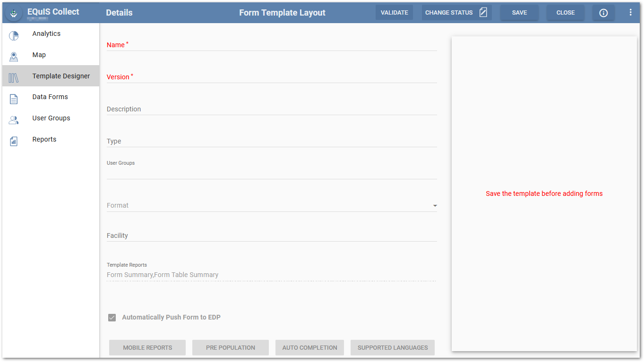Open the SUPPORTED LANGUAGES settings
644x362 pixels.
click(x=392, y=347)
